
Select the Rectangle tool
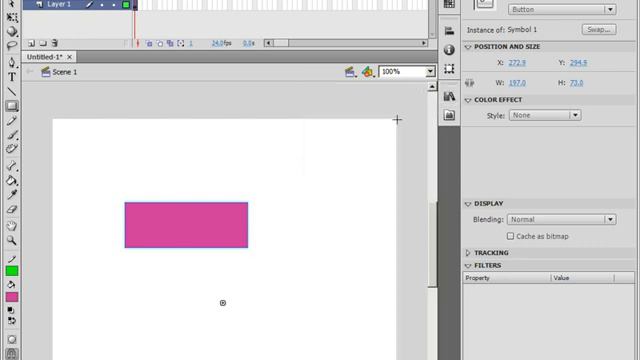point(12,106)
